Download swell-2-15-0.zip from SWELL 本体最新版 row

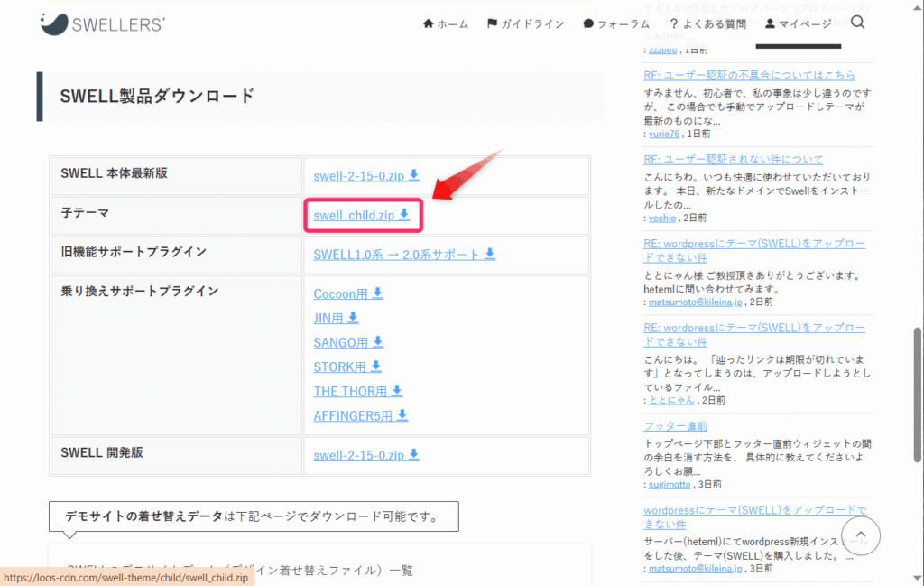click(x=366, y=176)
